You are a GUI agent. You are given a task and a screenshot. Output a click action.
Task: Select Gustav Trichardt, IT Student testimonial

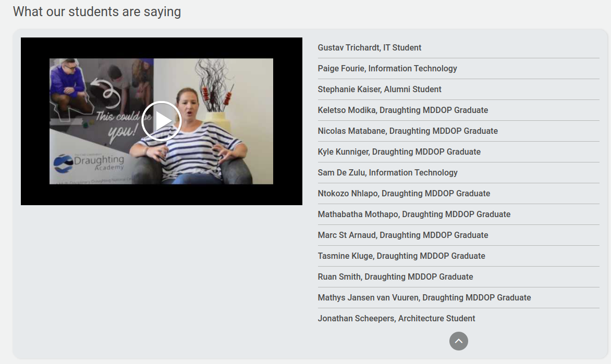(370, 48)
